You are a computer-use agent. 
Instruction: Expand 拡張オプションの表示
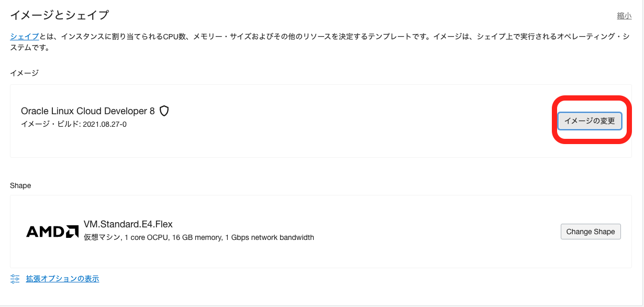pyautogui.click(x=62, y=279)
